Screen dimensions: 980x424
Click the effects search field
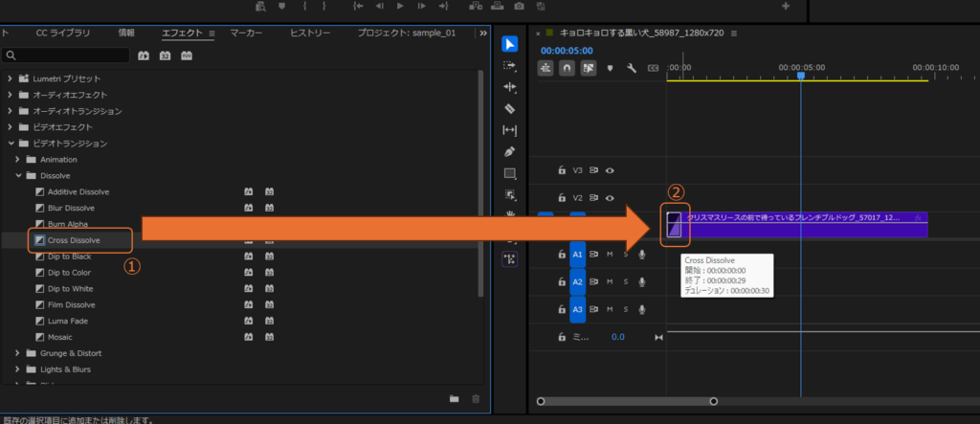coord(67,56)
